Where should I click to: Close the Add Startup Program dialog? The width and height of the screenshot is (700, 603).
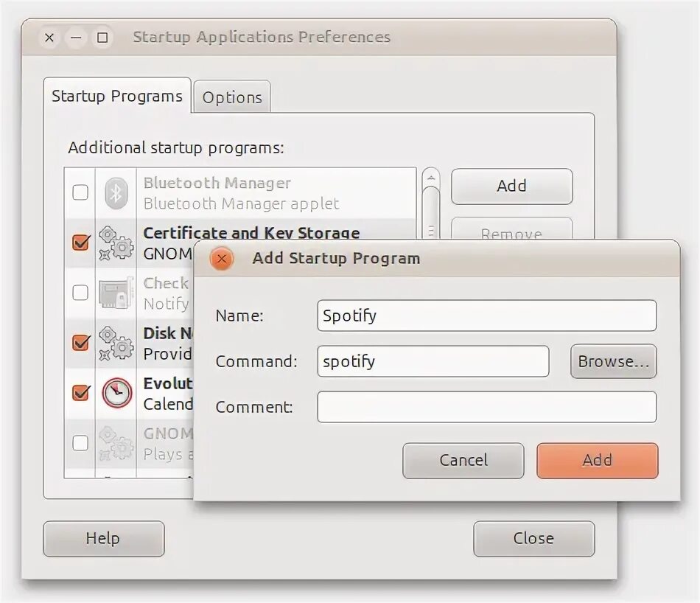pyautogui.click(x=222, y=259)
